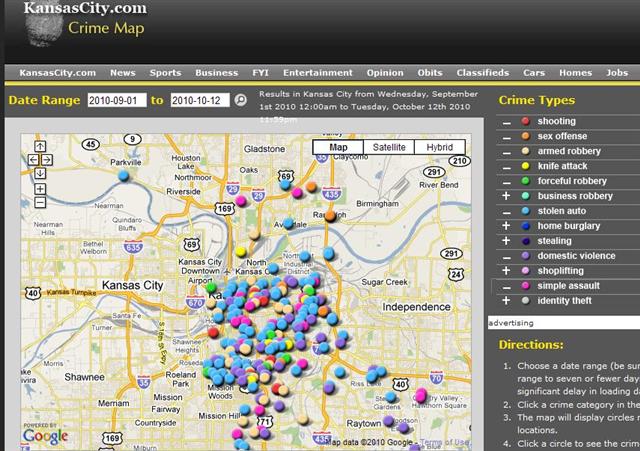
Task: Click the fingerprint logo in header
Action: [44, 29]
